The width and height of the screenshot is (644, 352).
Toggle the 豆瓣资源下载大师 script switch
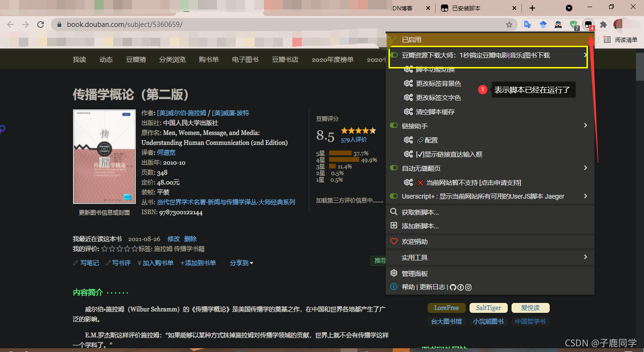(394, 56)
